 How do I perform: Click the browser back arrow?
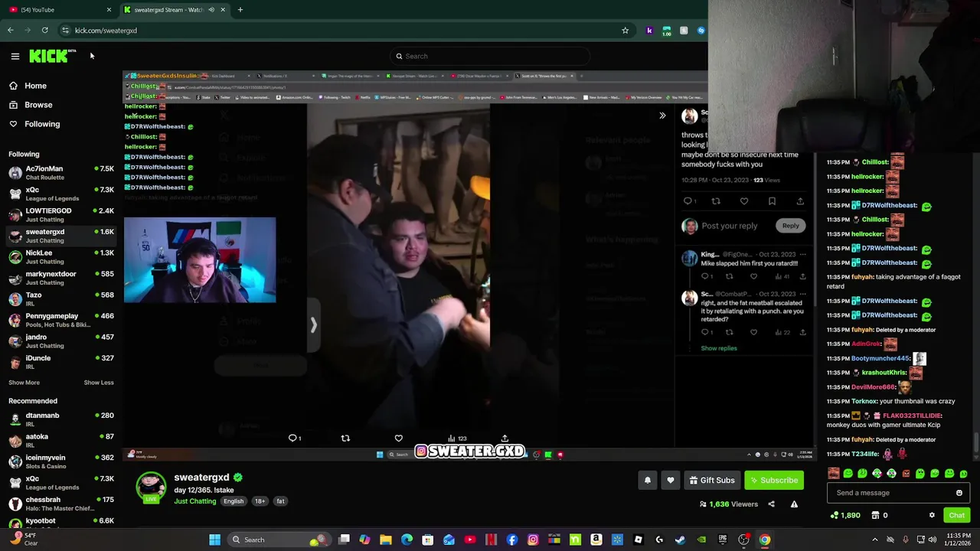click(11, 31)
